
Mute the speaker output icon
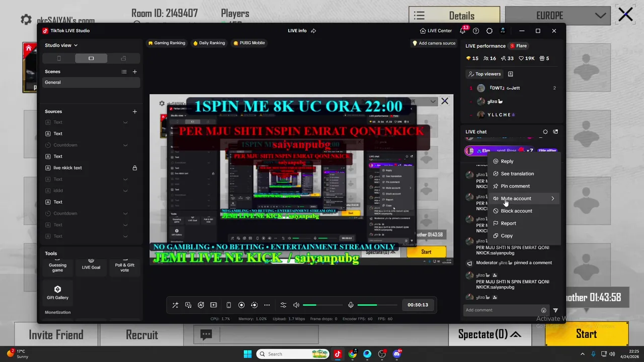click(296, 305)
